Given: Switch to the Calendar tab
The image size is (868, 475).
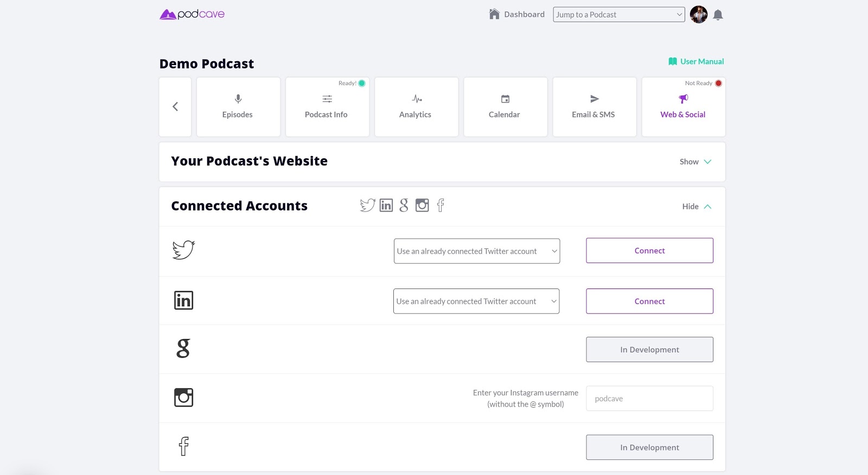Looking at the screenshot, I should pyautogui.click(x=505, y=107).
